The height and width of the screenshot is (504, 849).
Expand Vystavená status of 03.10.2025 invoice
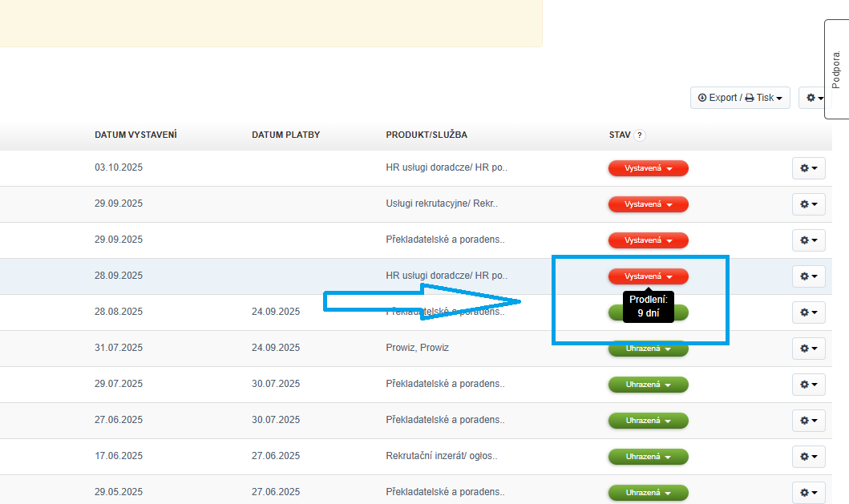coord(648,168)
